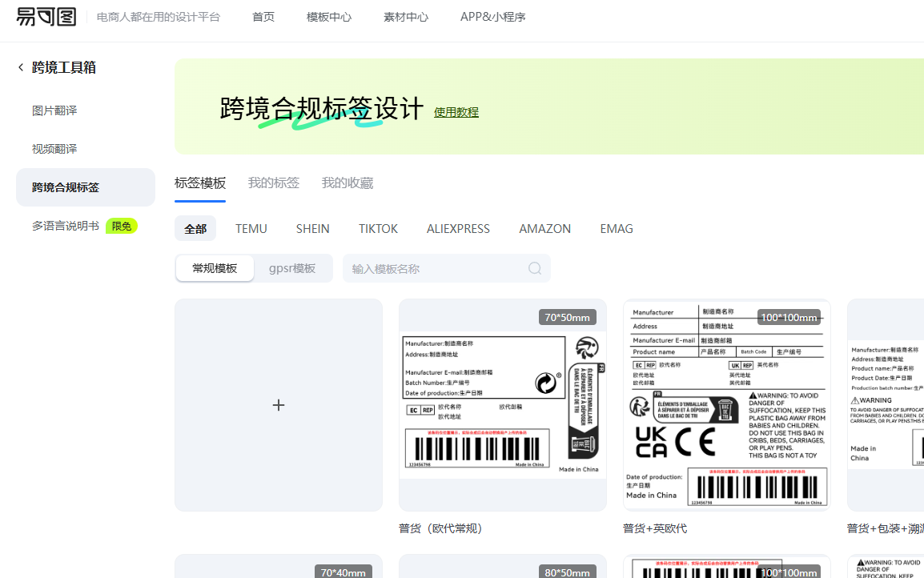Click the 普货（欧代常规）template title

(x=440, y=528)
